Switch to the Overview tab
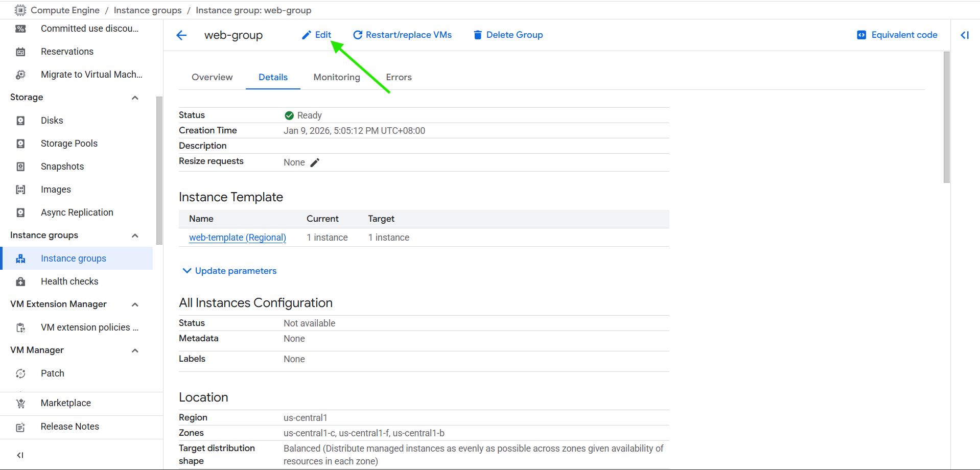Screen dimensions: 980x470 [212, 77]
